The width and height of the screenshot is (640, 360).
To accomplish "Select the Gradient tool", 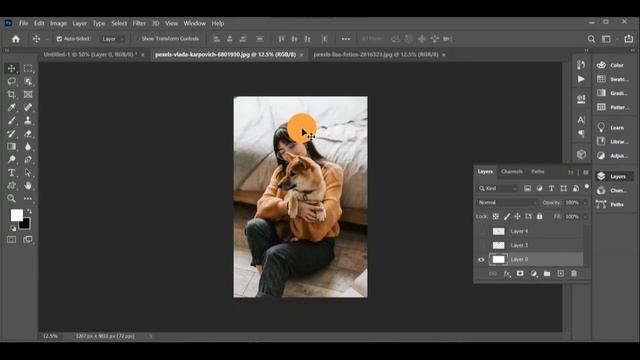I will [x=11, y=147].
